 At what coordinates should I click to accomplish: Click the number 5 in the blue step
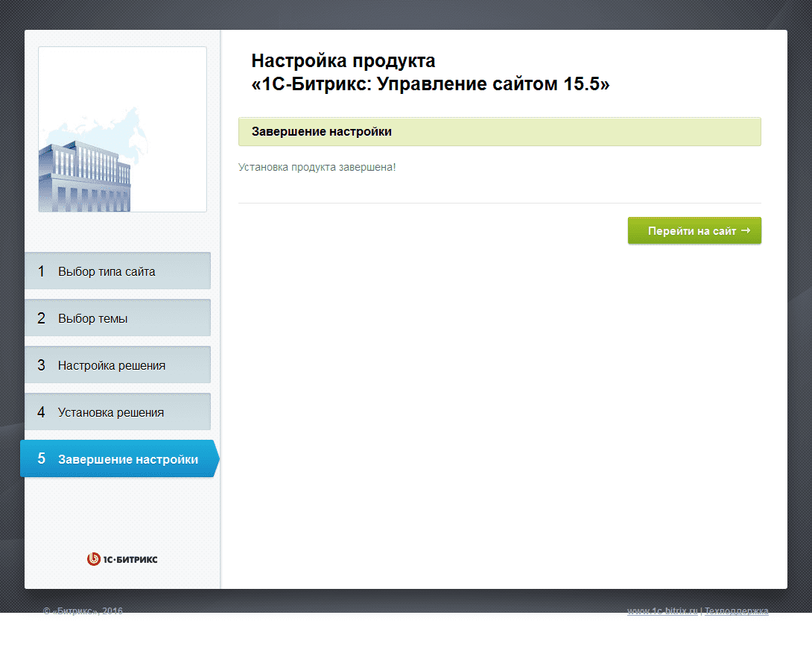point(42,458)
